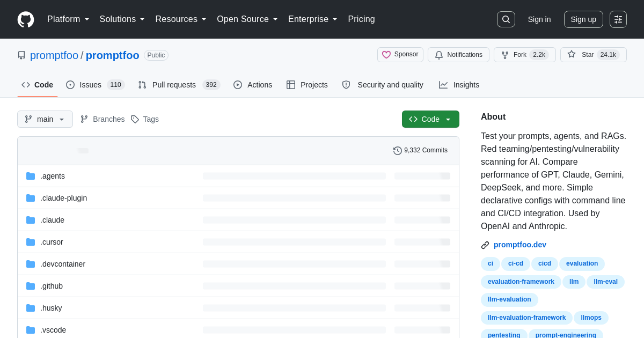Image resolution: width=644 pixels, height=338 pixels.
Task: Click the .claude-plugin folder icon
Action: [x=31, y=198]
